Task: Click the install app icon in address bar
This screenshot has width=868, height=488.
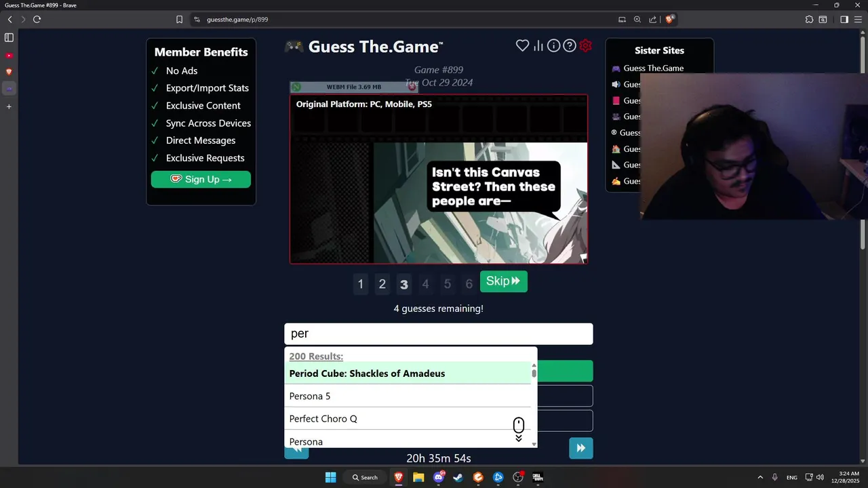Action: coord(622,20)
